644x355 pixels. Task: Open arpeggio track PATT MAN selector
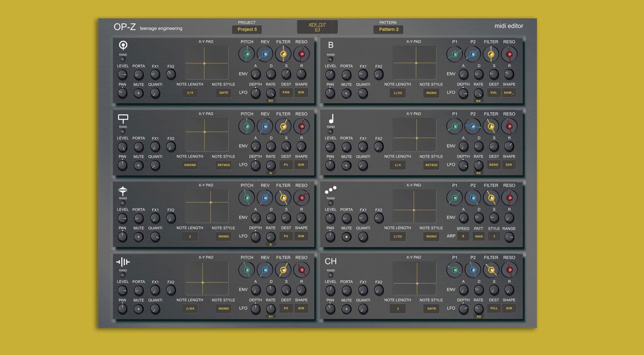point(479,236)
